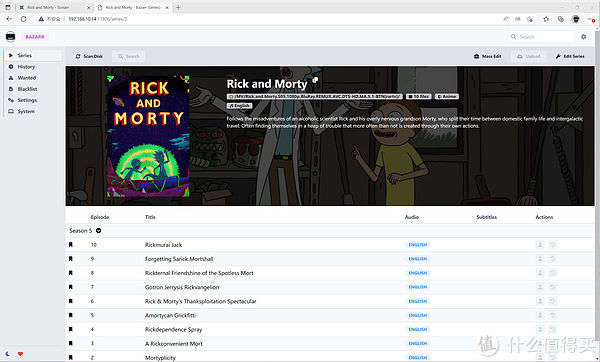Toggle the monitored bookmark for episode 10
The width and height of the screenshot is (600, 362).
click(70, 245)
